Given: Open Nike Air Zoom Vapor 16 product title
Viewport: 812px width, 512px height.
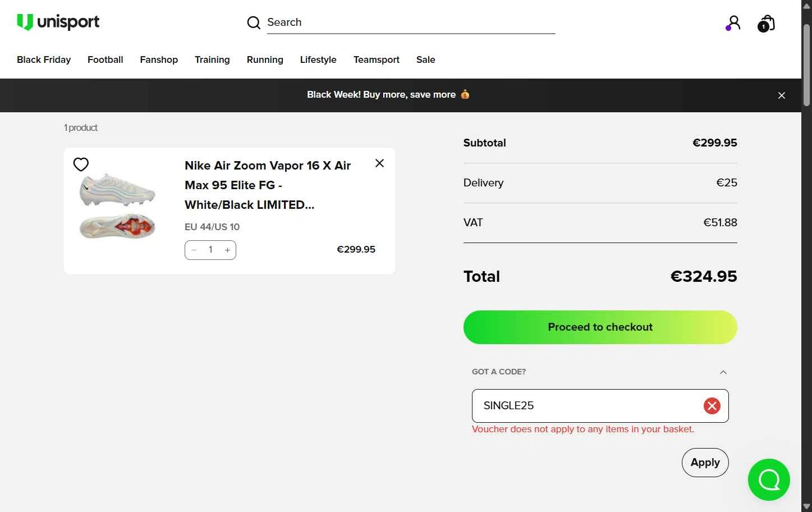Looking at the screenshot, I should (268, 185).
